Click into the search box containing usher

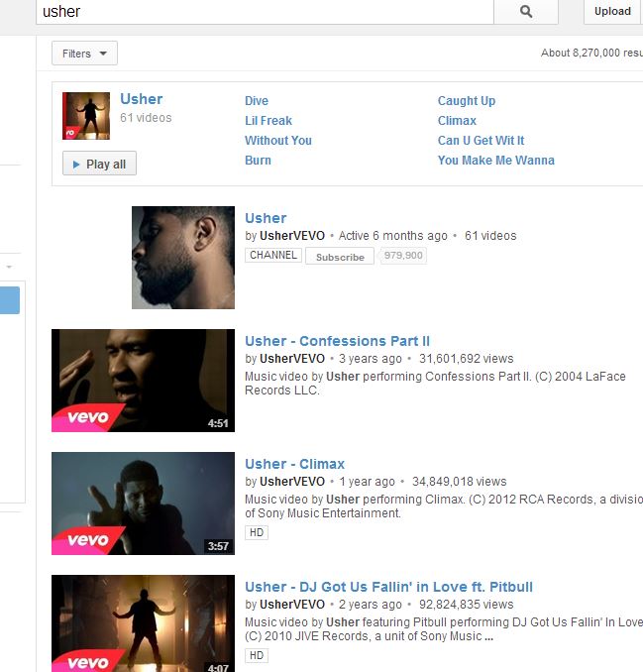pos(265,12)
